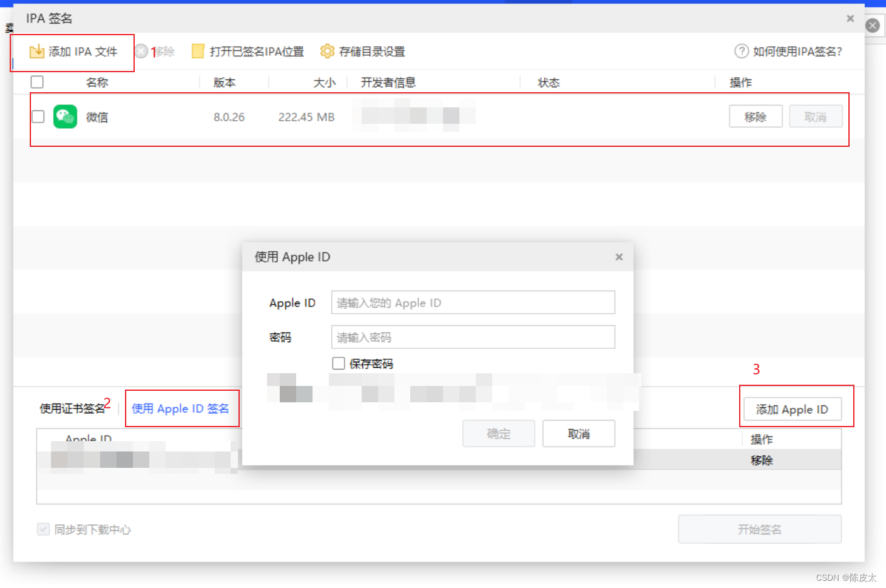Image resolution: width=886 pixels, height=588 pixels.
Task: Click the help question mark icon
Action: tap(741, 52)
